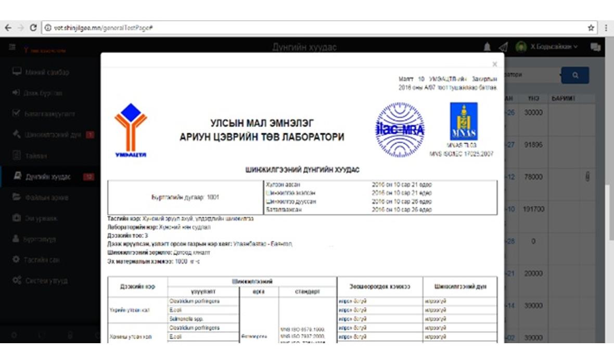Open the -26 link in the 30000 row
This screenshot has height=364, width=614.
[x=510, y=113]
